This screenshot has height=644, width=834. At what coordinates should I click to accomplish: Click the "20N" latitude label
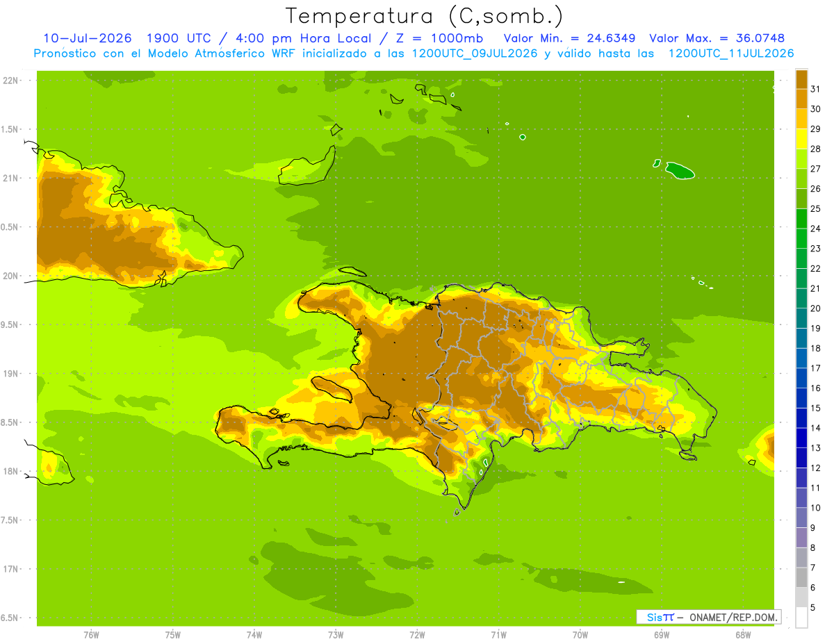(x=12, y=276)
